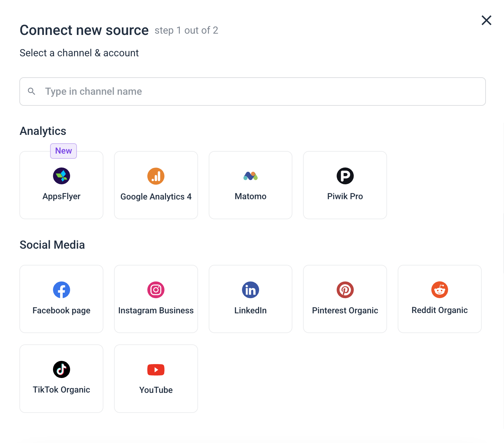Choose the LinkedIn social channel

click(x=250, y=299)
